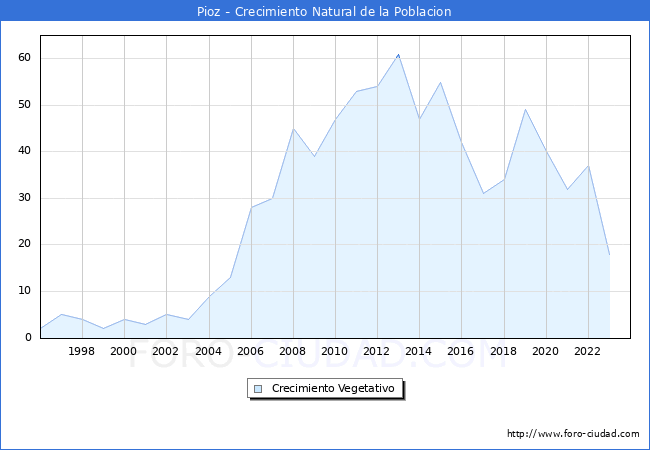Click the 2019 data point near 49

525,109
